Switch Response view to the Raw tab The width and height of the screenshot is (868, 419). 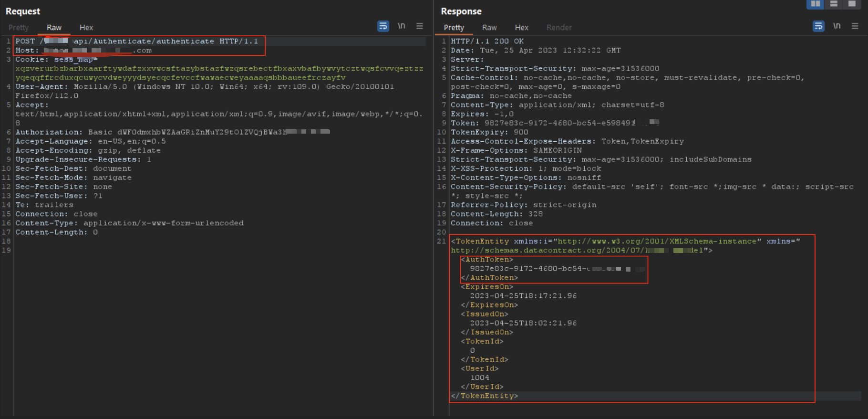click(x=489, y=28)
